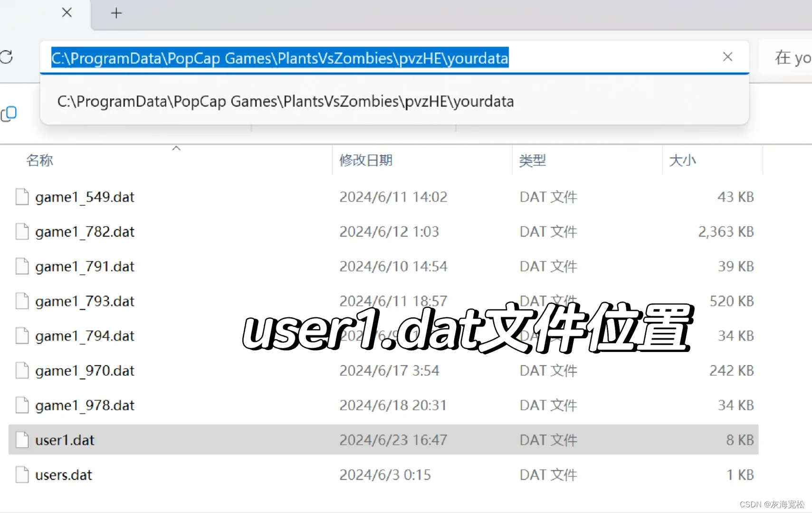Viewport: 812px width, 513px height.
Task: Select file user1.dat
Action: (65, 440)
